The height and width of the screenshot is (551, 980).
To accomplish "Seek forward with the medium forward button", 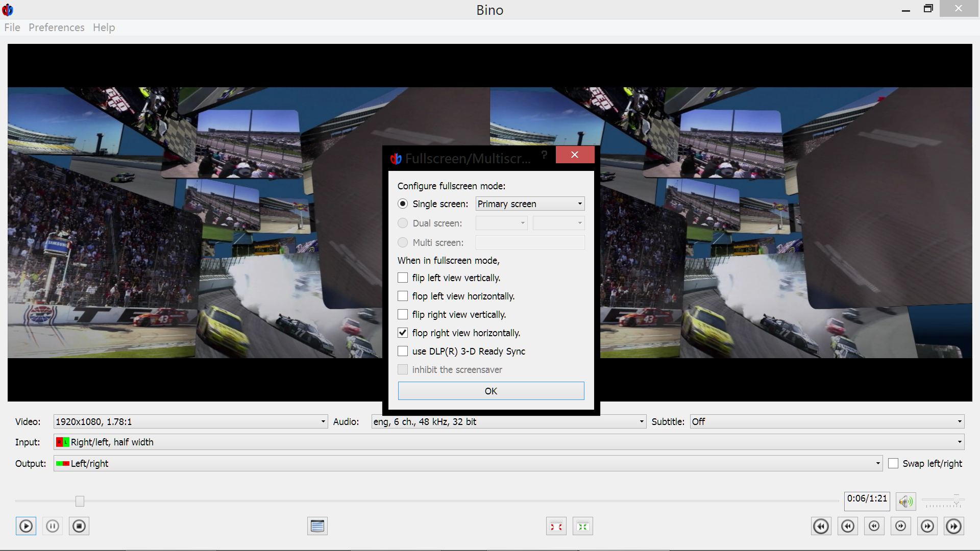I will click(927, 526).
